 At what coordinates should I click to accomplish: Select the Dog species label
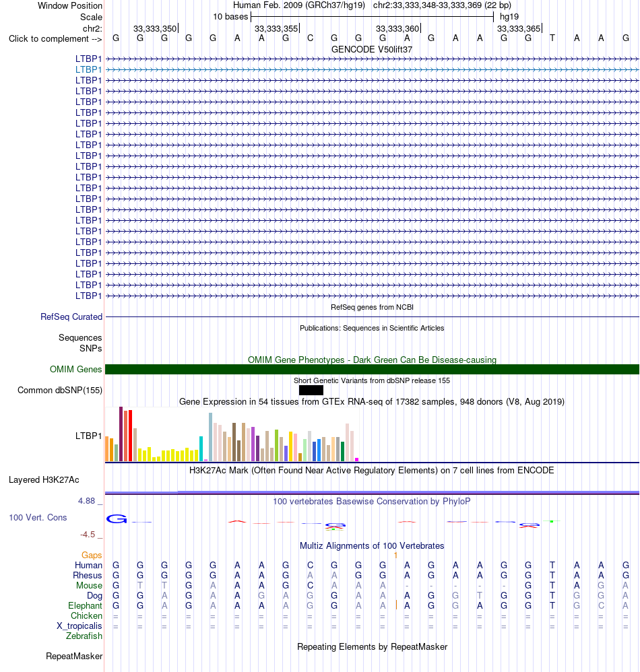94,595
